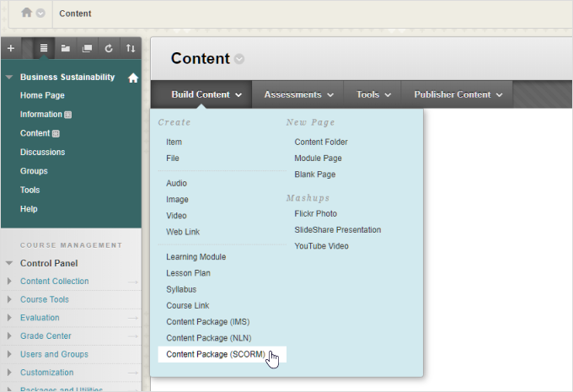Open the Assessments menu
The height and width of the screenshot is (392, 573).
pyautogui.click(x=298, y=94)
